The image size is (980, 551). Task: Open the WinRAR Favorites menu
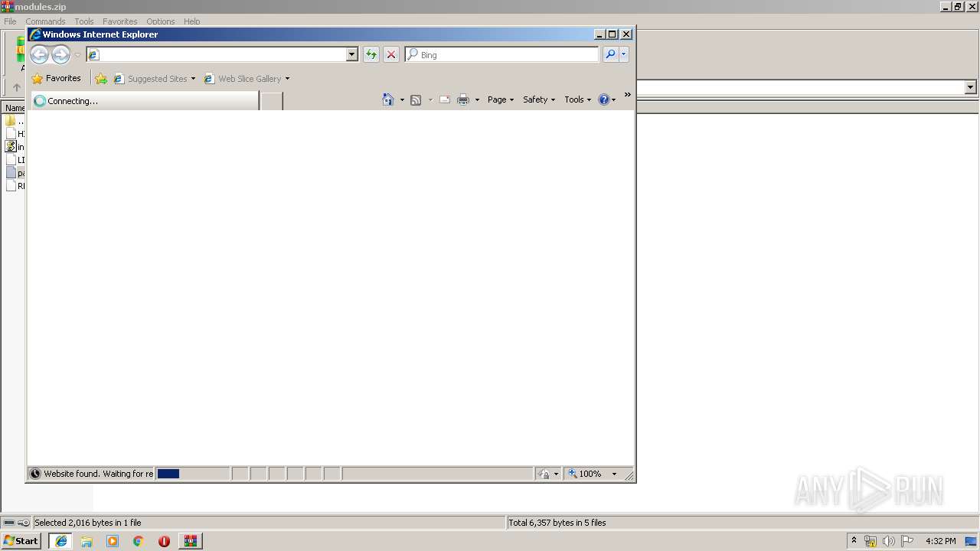119,21
